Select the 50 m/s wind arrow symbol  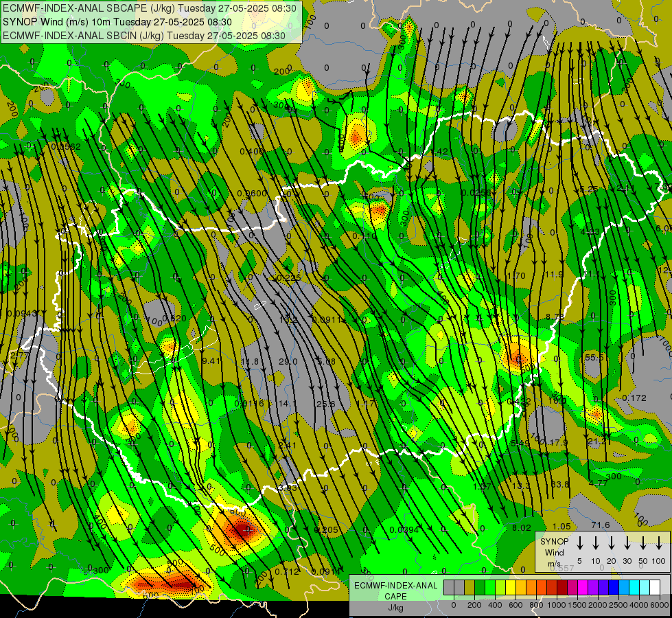[643, 543]
